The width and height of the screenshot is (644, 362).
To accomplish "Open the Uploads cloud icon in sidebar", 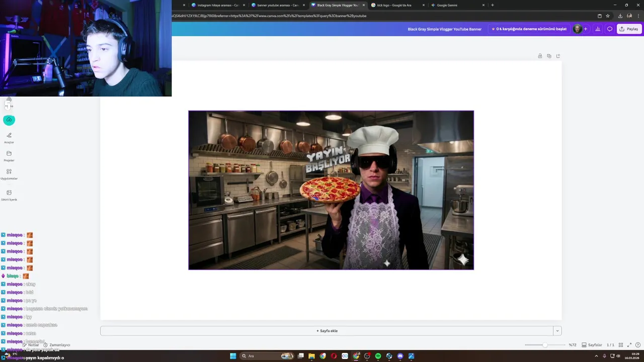I will [9, 120].
